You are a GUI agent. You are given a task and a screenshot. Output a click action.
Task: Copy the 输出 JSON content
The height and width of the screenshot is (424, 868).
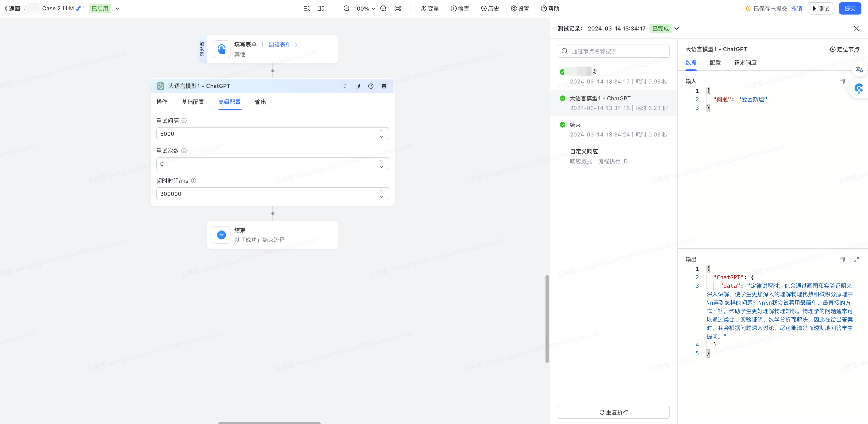pos(842,259)
